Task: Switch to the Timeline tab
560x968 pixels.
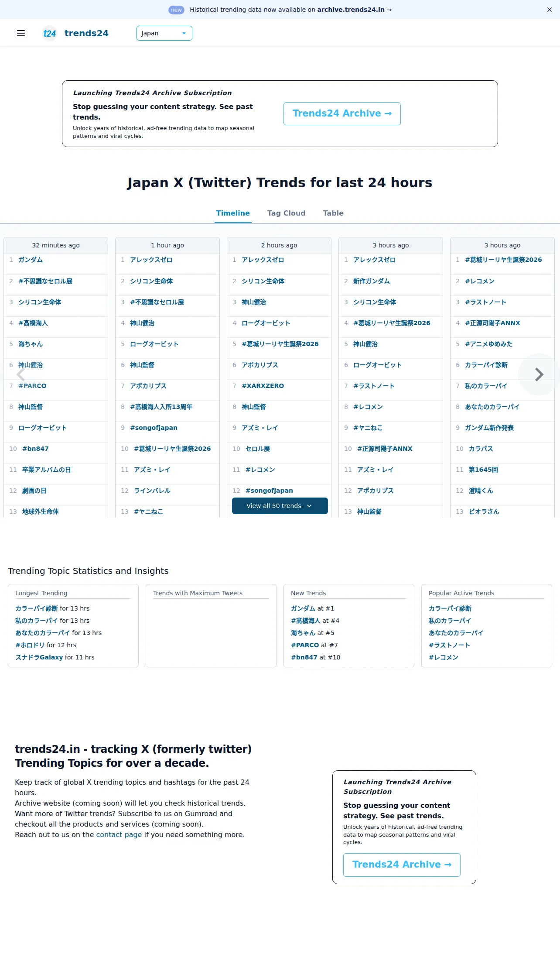Action: coord(233,213)
